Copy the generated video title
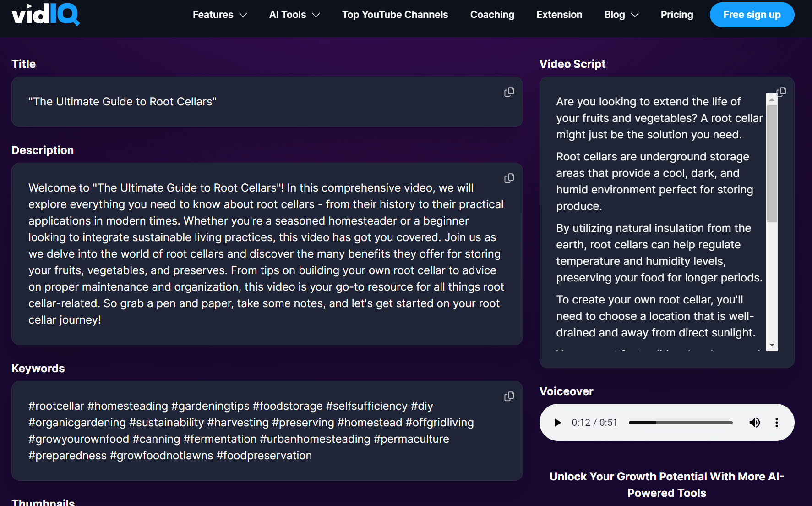The width and height of the screenshot is (812, 506). coord(509,92)
